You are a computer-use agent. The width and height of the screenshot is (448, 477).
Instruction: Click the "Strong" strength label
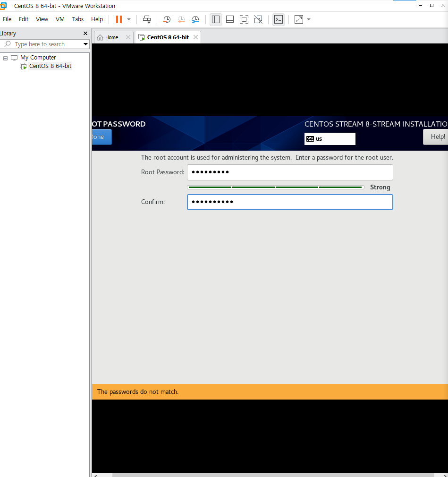[380, 187]
